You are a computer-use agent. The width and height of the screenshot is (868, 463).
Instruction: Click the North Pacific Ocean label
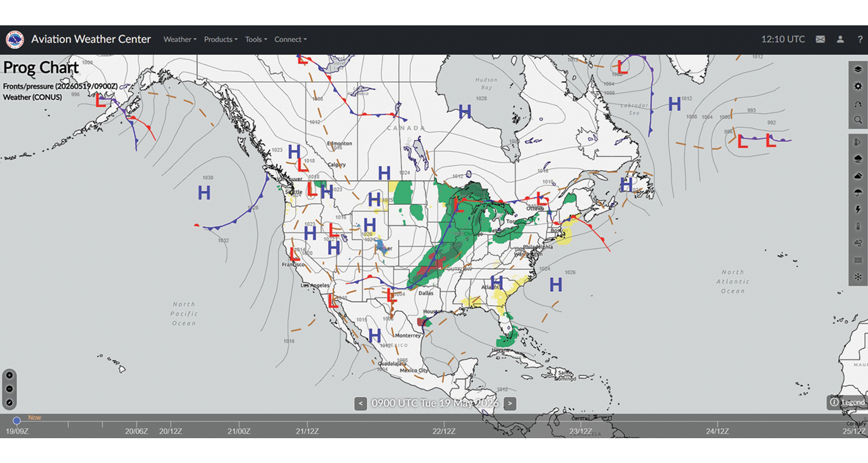184,313
